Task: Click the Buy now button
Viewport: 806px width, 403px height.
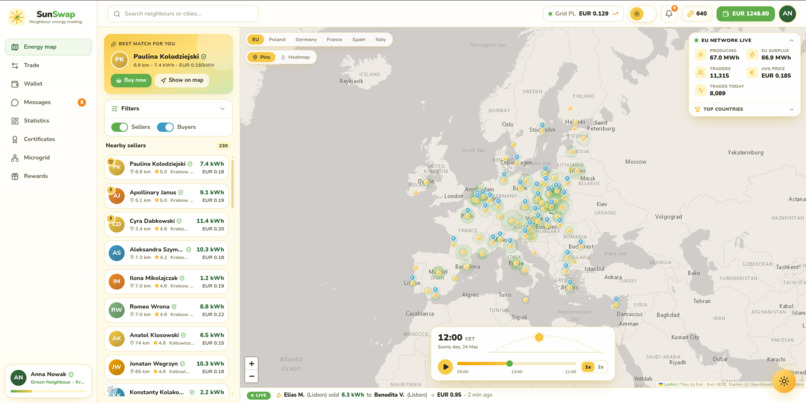Action: (x=131, y=80)
